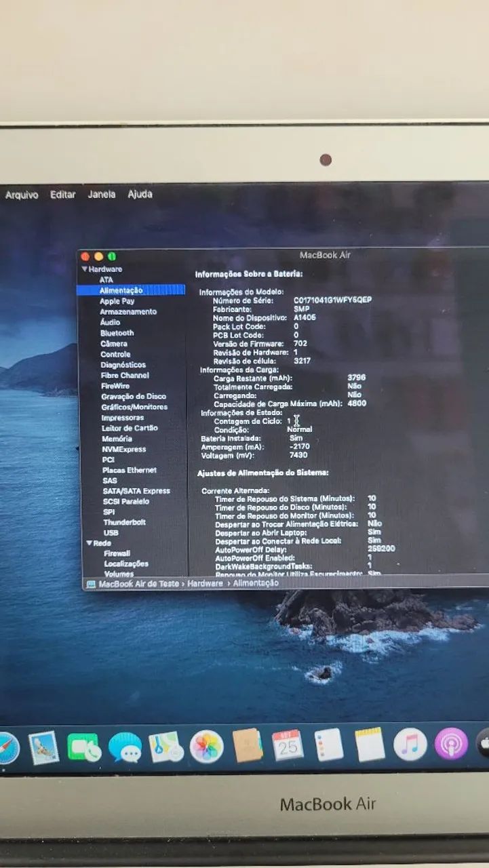Open the Ajuda menu
This screenshot has width=489, height=868.
coord(140,194)
